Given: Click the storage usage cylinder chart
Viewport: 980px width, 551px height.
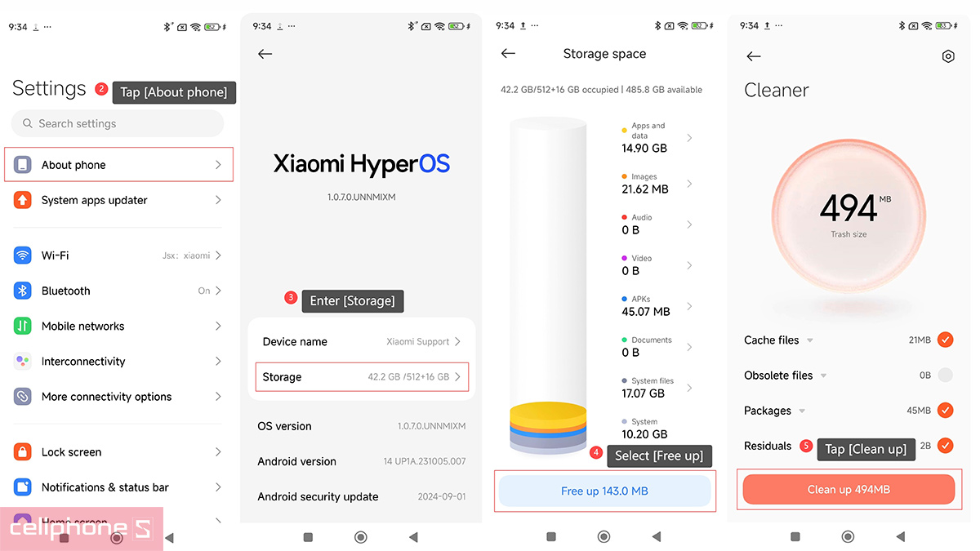Looking at the screenshot, I should coord(548,286).
